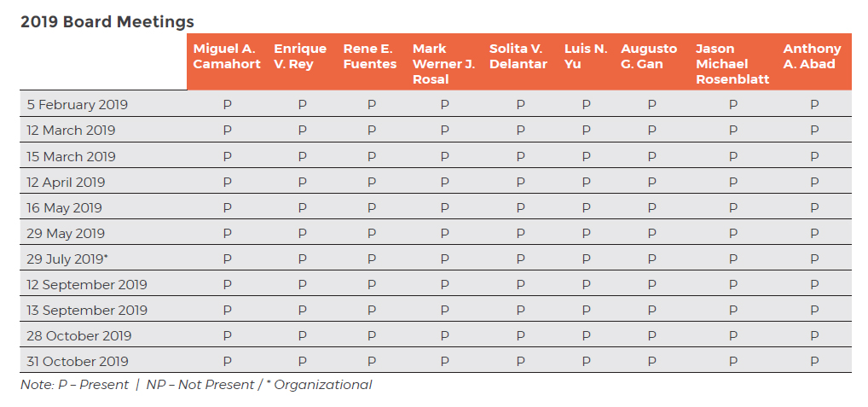The width and height of the screenshot is (868, 407).
Task: Select the 12 September 2019 row label
Action: (87, 285)
